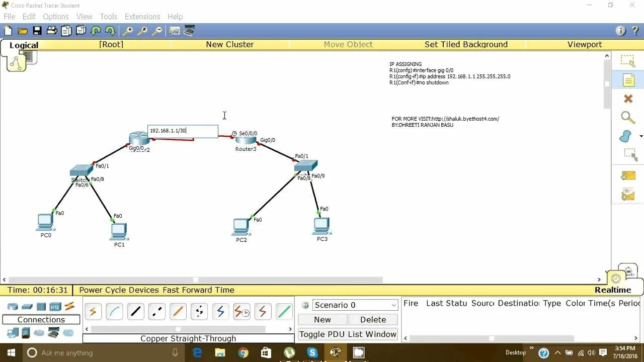Select the Routers device category
Viewport: 644px width, 362px height.
13,307
